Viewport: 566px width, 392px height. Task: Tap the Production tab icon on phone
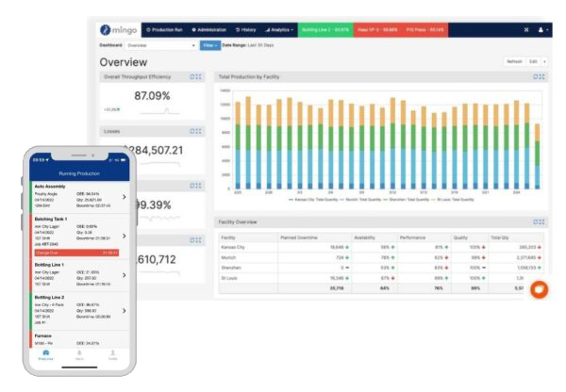[x=46, y=355]
